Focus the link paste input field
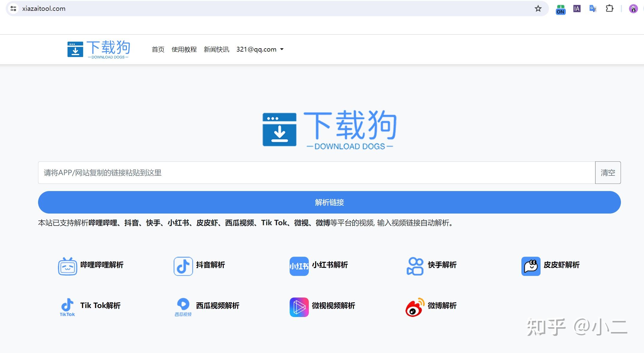This screenshot has width=644, height=353. click(317, 173)
